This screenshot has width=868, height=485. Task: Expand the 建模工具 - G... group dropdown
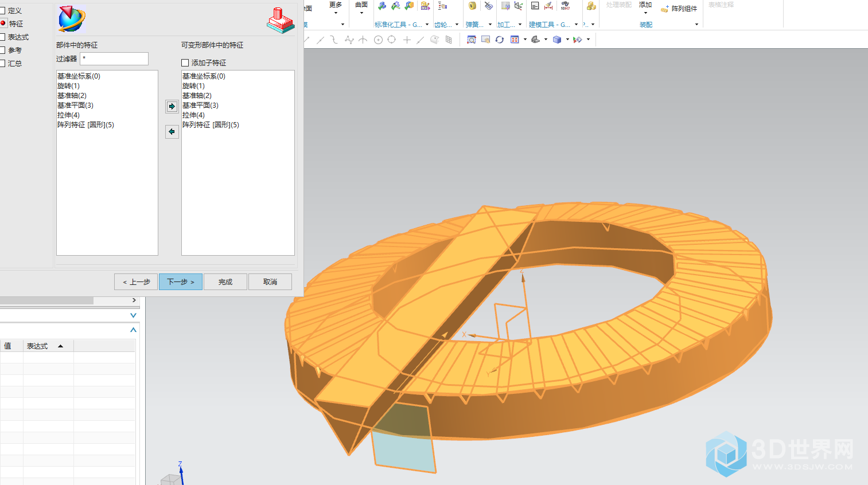pyautogui.click(x=576, y=25)
